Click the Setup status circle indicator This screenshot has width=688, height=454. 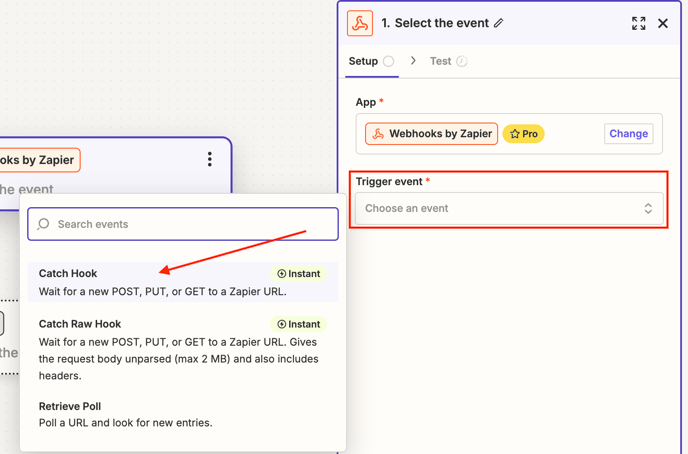tap(388, 61)
